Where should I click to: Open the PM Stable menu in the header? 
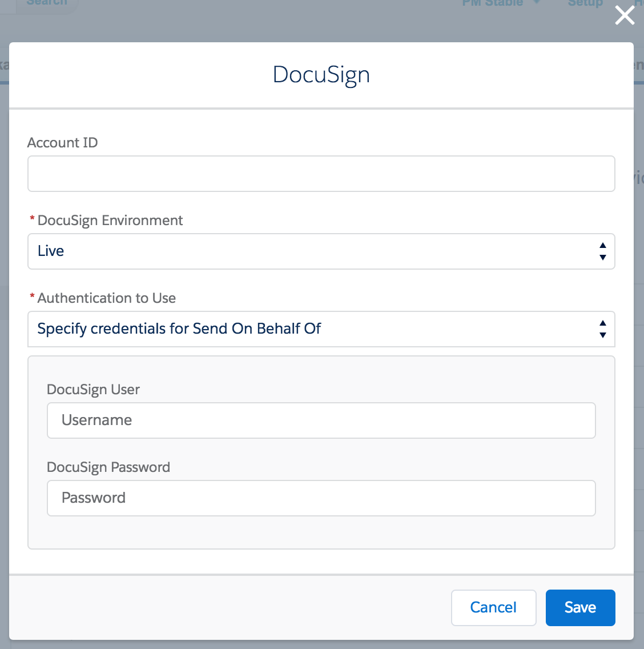[x=492, y=3]
